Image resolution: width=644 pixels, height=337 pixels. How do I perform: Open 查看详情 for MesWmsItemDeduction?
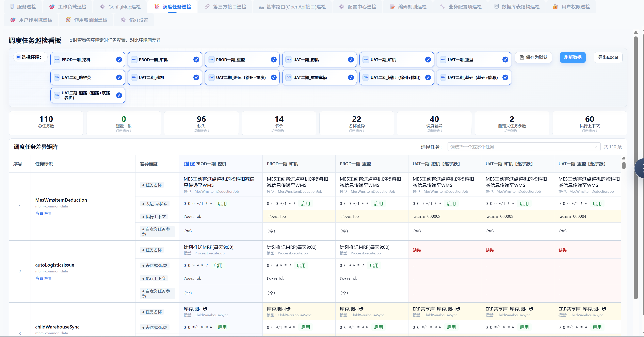(x=43, y=214)
